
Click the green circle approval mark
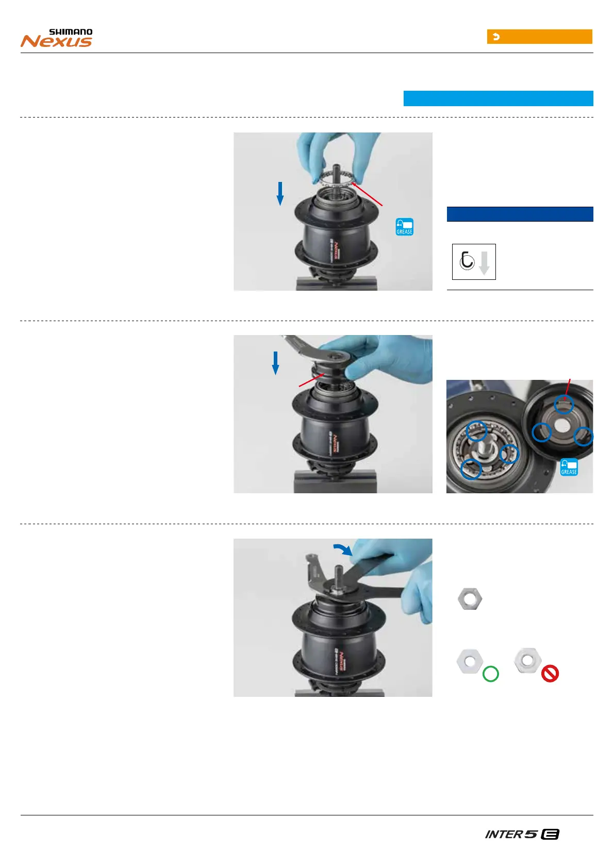pos(490,674)
